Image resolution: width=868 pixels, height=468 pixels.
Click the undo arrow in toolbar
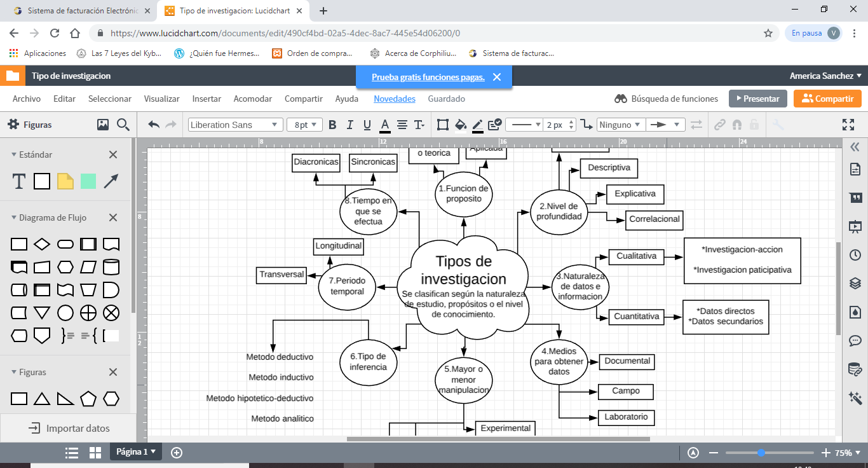click(x=154, y=125)
